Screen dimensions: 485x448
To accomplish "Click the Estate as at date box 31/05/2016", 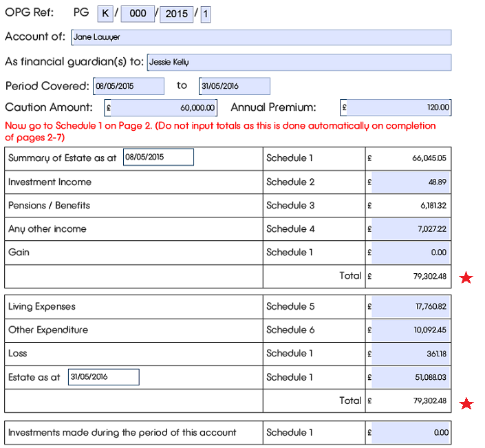I will [103, 377].
